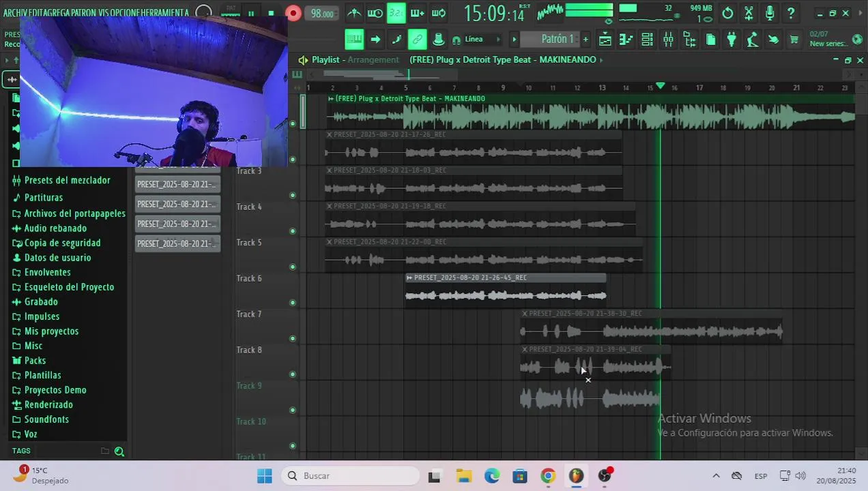Toggle the multilink to controllers icon
The width and height of the screenshot is (868, 491).
pyautogui.click(x=418, y=40)
